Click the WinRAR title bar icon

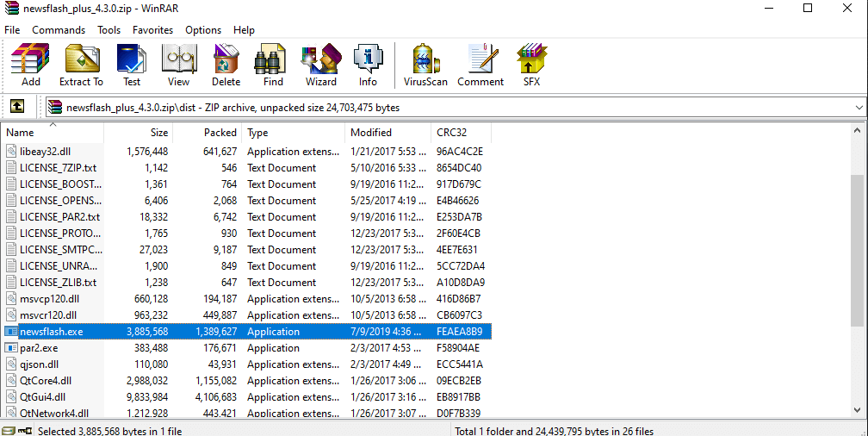(x=11, y=9)
